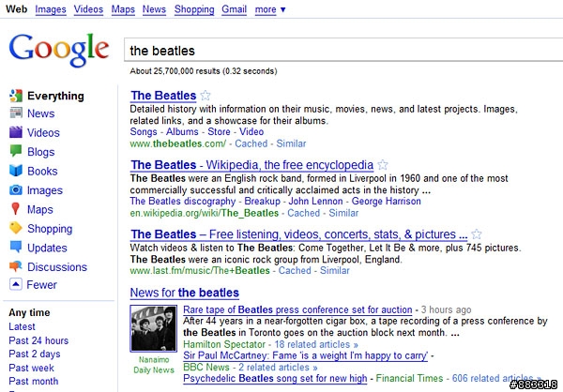This screenshot has width=563, height=392.
Task: Open the Store sitelink
Action: coord(219,131)
